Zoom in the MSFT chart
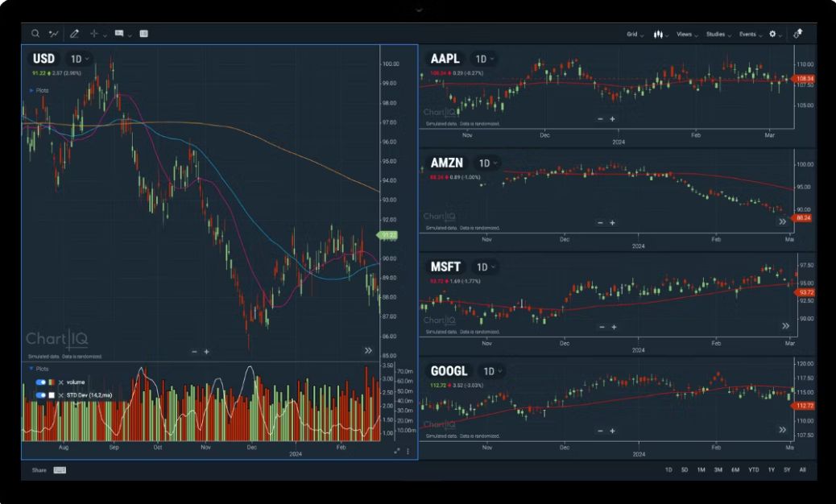The height and width of the screenshot is (504, 836). [x=614, y=327]
